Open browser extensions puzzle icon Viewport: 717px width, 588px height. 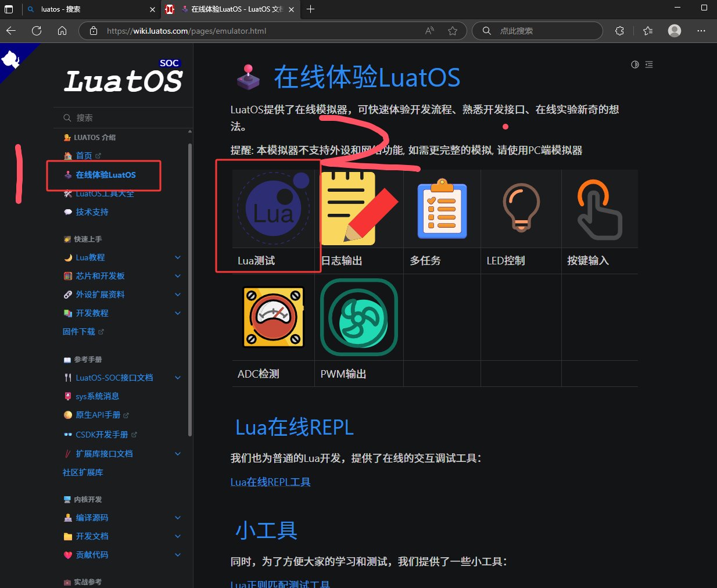click(619, 31)
